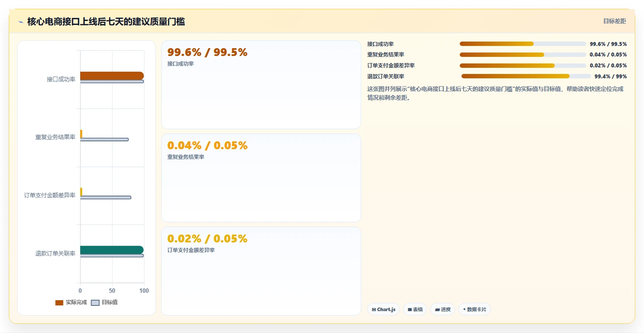Click the title 核心电商接口上线后七天的建议质量门槛
Viewport: 644px width, 333px height.
click(106, 21)
